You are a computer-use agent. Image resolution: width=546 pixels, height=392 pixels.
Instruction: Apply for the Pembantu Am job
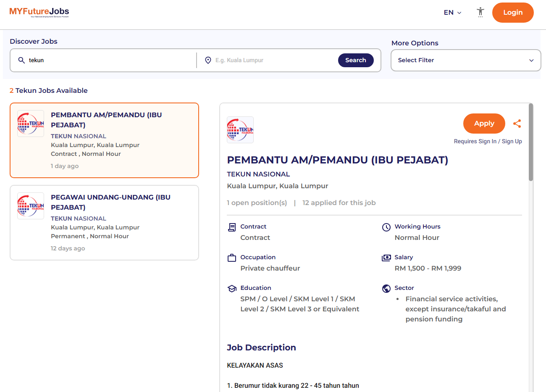[x=484, y=124]
